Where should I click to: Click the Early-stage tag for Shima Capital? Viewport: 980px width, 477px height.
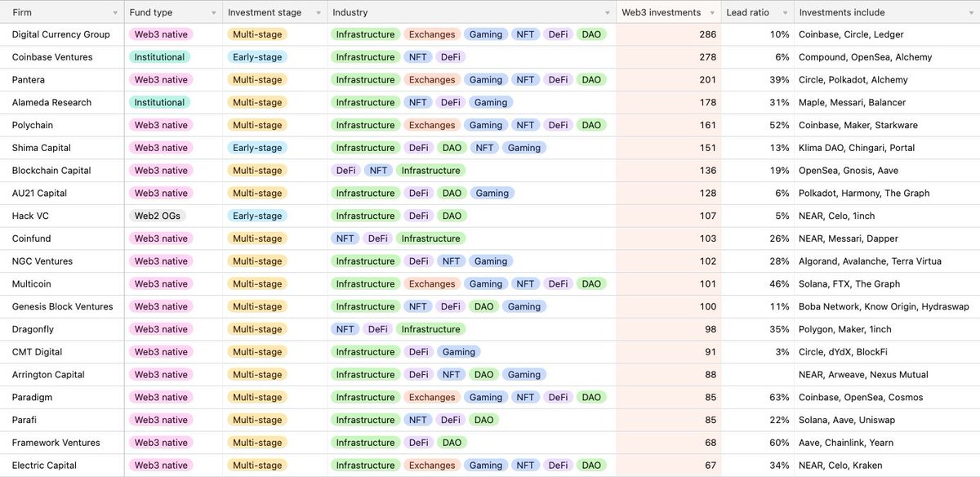257,148
